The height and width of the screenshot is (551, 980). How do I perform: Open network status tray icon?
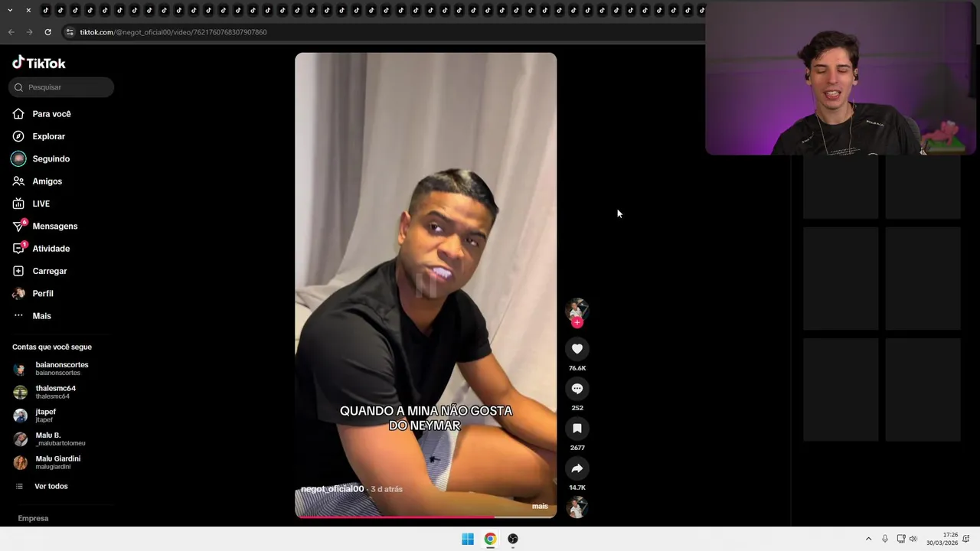[901, 539]
